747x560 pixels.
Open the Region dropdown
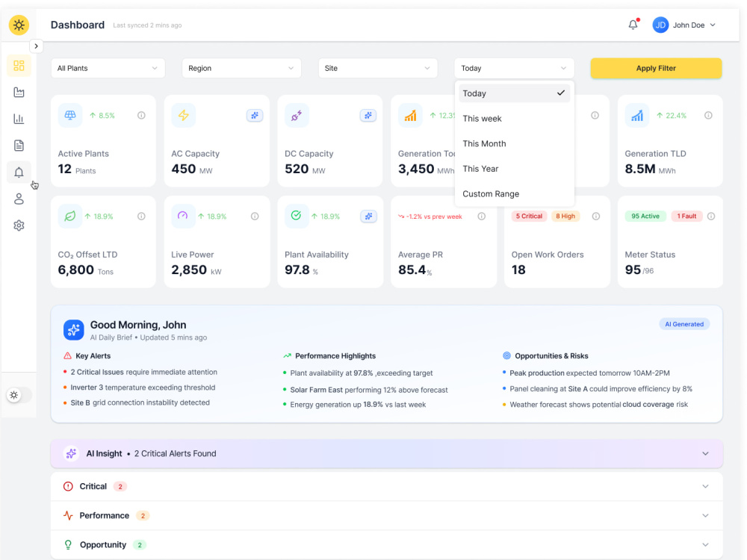(241, 68)
